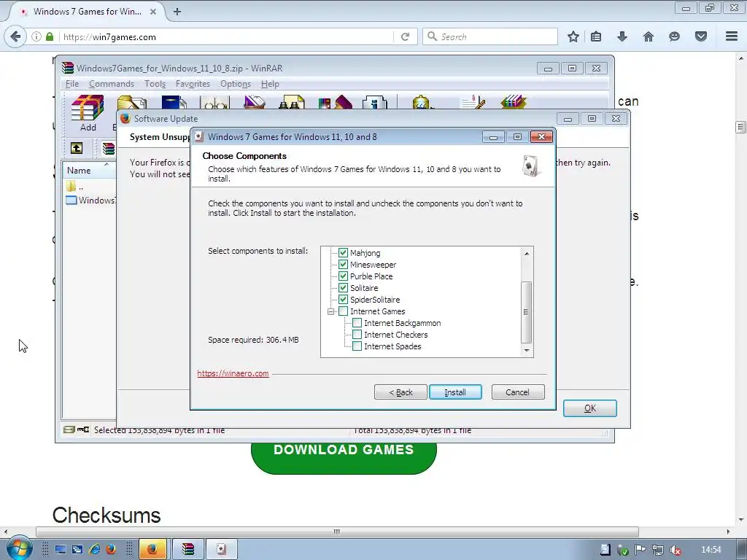Go to Firefox home page icon
This screenshot has height=560, width=747.
(x=649, y=36)
